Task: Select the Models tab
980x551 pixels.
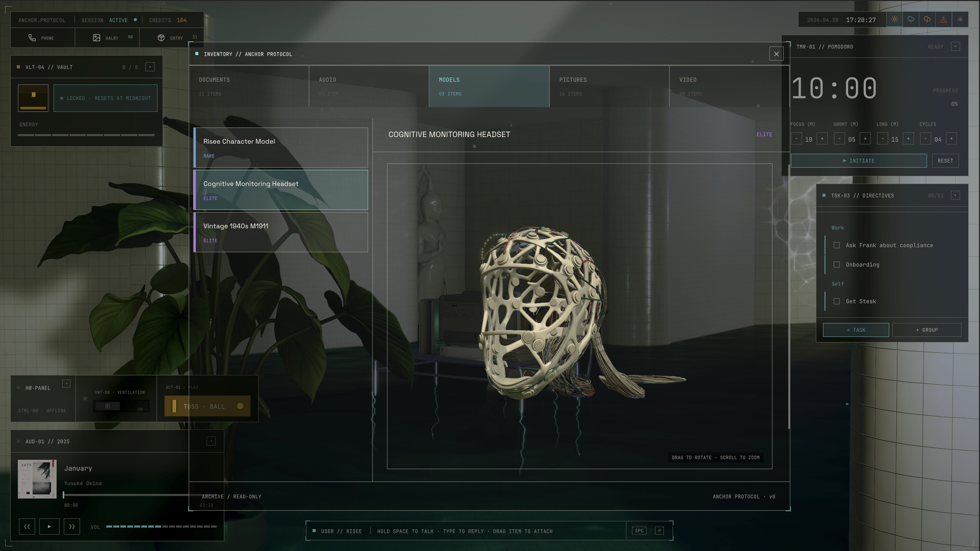Action: [x=489, y=86]
